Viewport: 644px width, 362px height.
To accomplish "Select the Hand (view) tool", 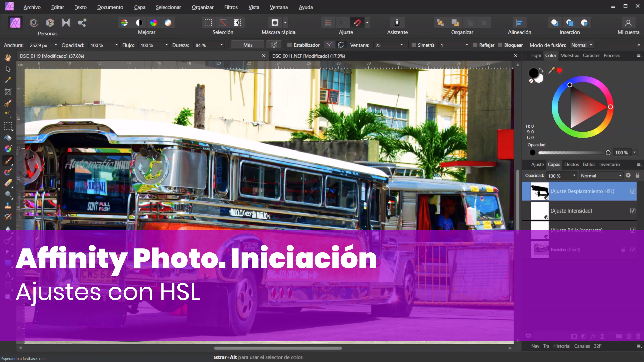I will coord(8,58).
